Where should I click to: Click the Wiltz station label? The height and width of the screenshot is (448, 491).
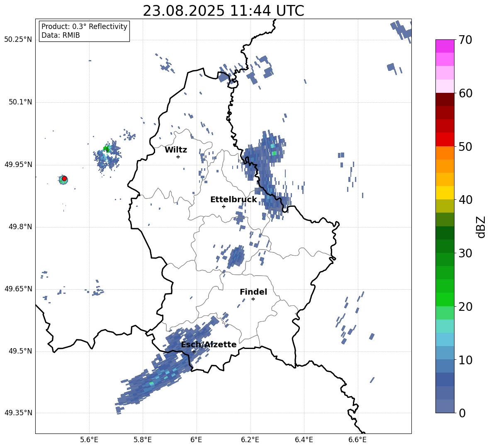[x=176, y=150]
